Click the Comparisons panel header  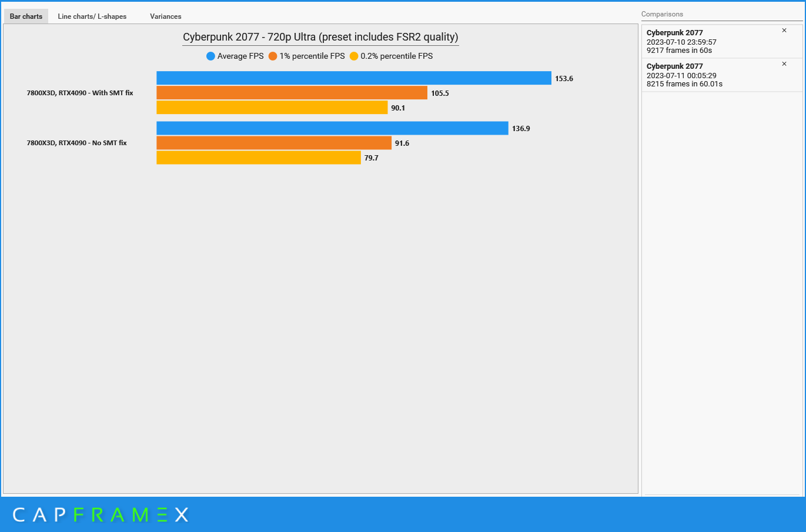[x=662, y=14]
